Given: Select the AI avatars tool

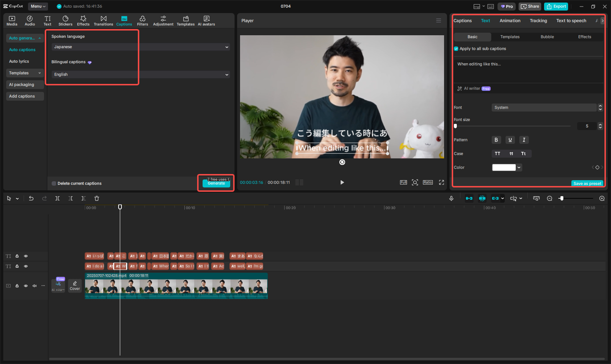Looking at the screenshot, I should 206,20.
